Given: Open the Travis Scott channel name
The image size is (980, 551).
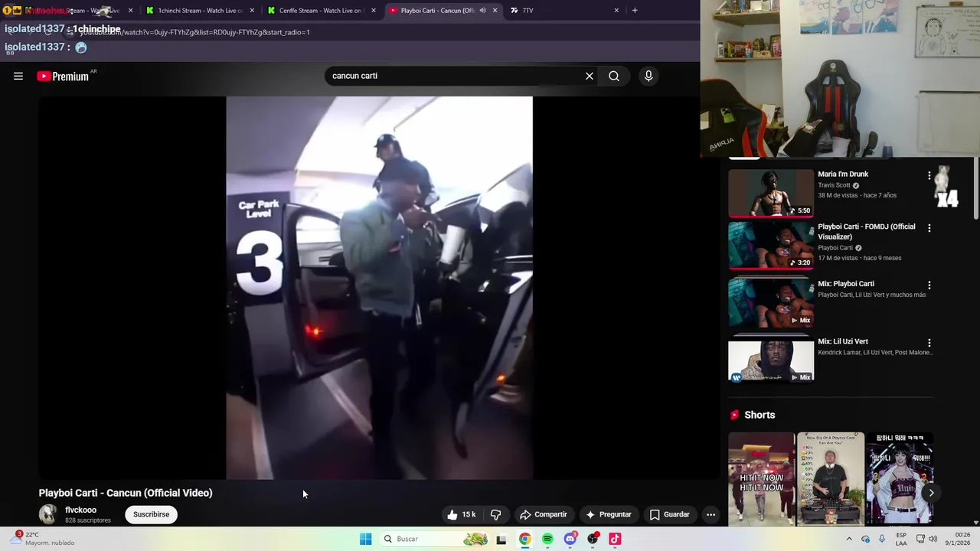Looking at the screenshot, I should point(834,185).
